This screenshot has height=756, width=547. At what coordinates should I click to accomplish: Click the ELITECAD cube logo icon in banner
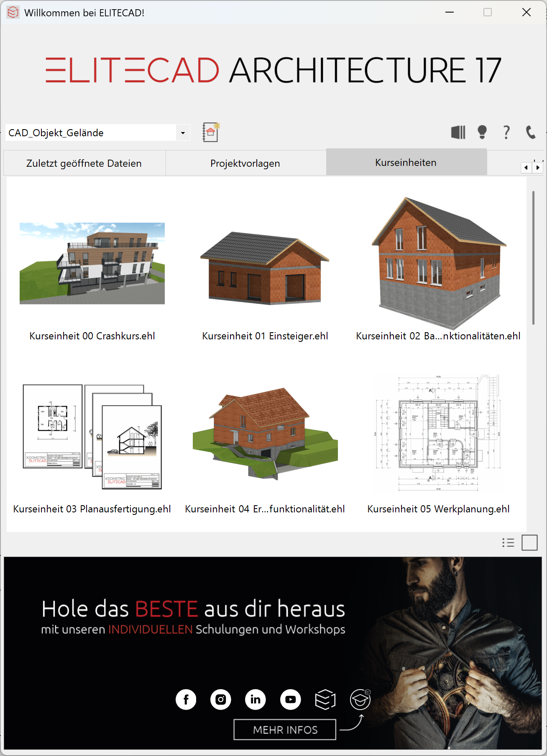pos(325,699)
